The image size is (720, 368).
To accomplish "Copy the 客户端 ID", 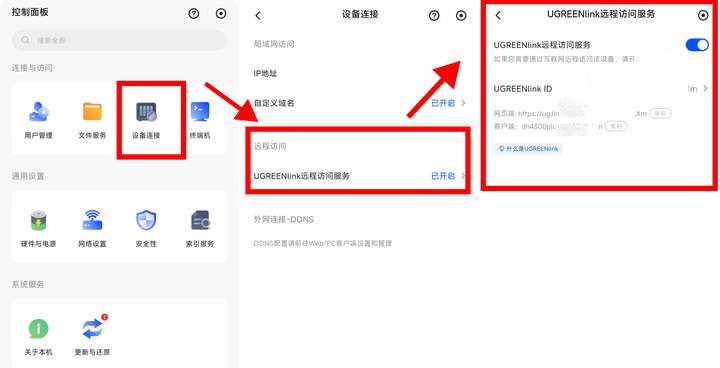I will pyautogui.click(x=616, y=126).
